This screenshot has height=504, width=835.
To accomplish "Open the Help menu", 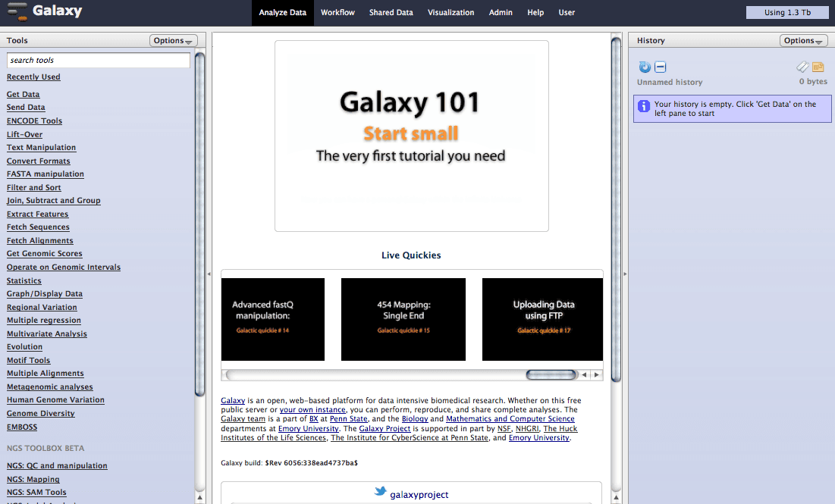I will pos(535,13).
